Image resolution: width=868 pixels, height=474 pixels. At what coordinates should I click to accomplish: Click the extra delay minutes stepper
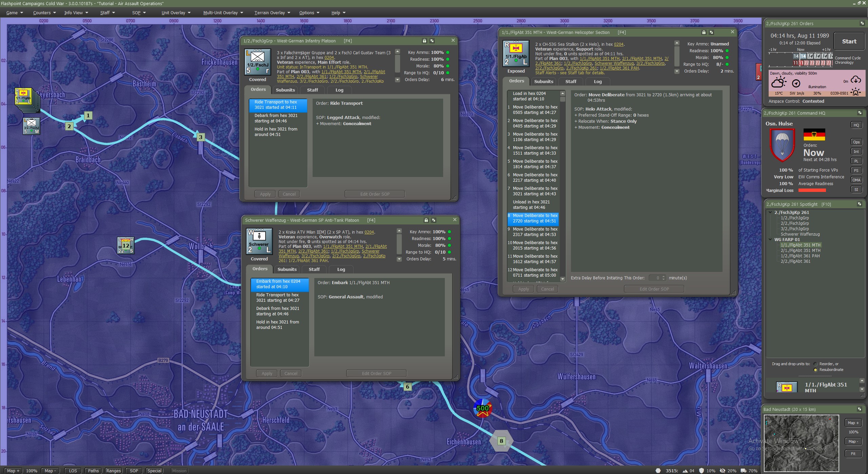[663, 278]
